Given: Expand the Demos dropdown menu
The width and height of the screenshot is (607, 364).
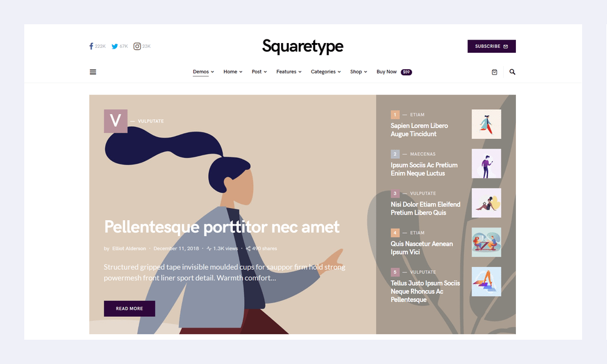Looking at the screenshot, I should 203,72.
